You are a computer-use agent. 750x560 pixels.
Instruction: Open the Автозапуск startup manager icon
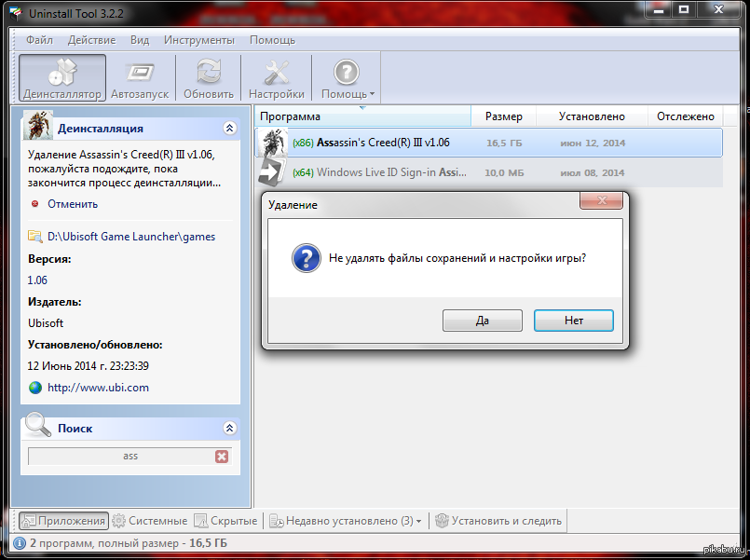(x=140, y=73)
